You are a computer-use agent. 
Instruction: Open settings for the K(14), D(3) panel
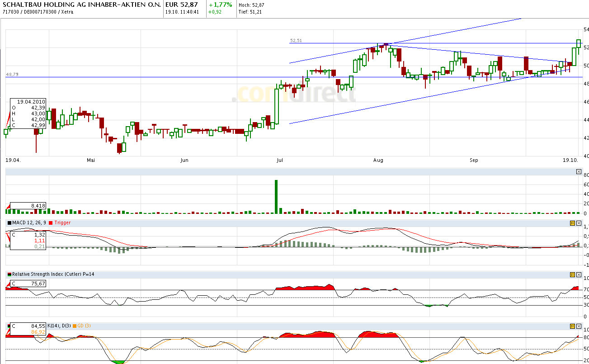(x=572, y=326)
